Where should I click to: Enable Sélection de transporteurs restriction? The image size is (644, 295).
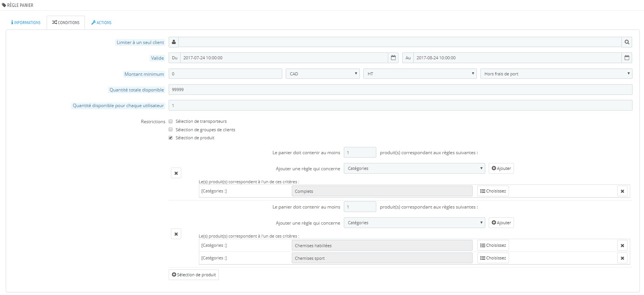coord(171,121)
